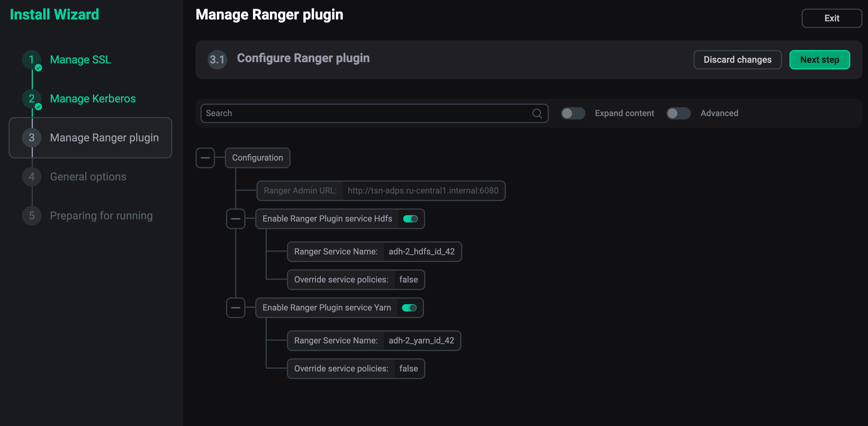
Task: Click the Manage Ranger plugin page title
Action: (x=269, y=15)
